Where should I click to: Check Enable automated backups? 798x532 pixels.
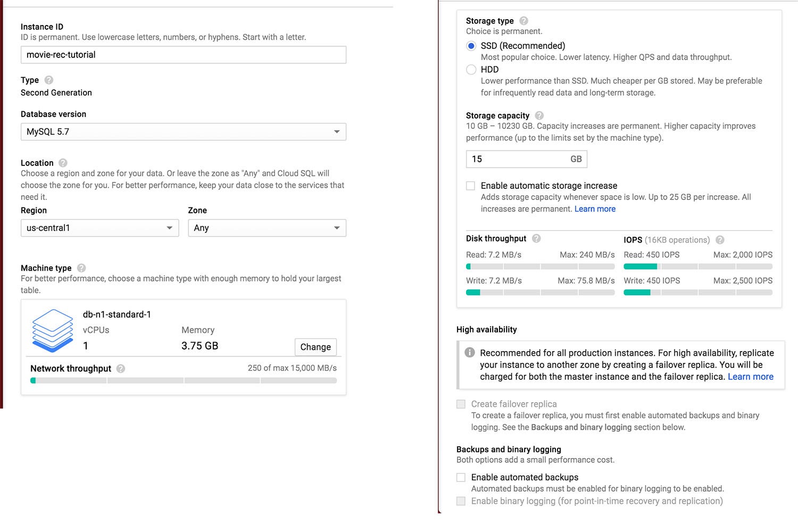(x=461, y=478)
